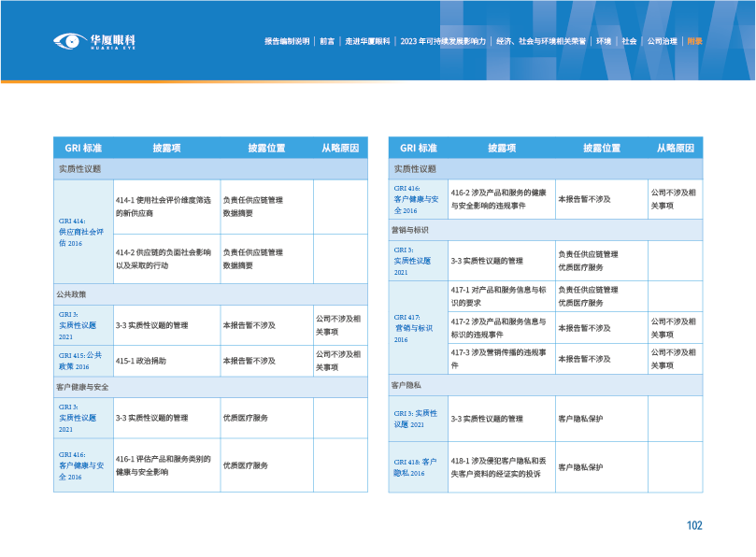The height and width of the screenshot is (557, 756).
Task: Click left table's 披露位置 column header
Action: click(266, 148)
